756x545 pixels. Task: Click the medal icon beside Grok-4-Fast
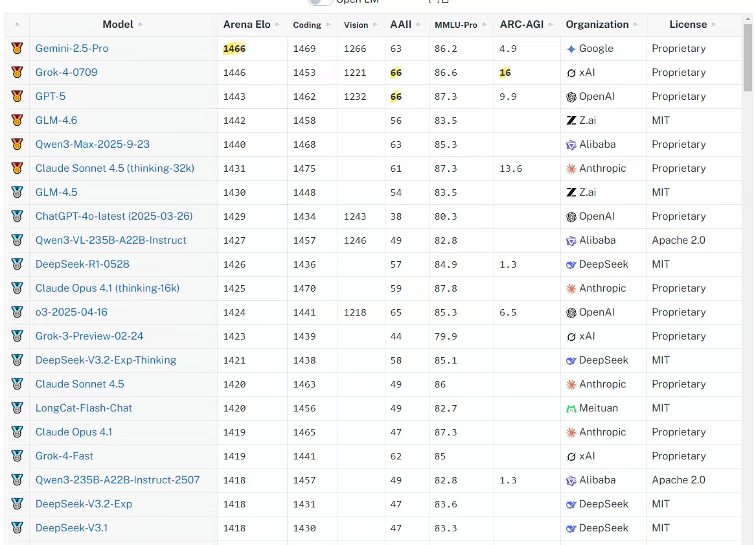pyautogui.click(x=17, y=456)
